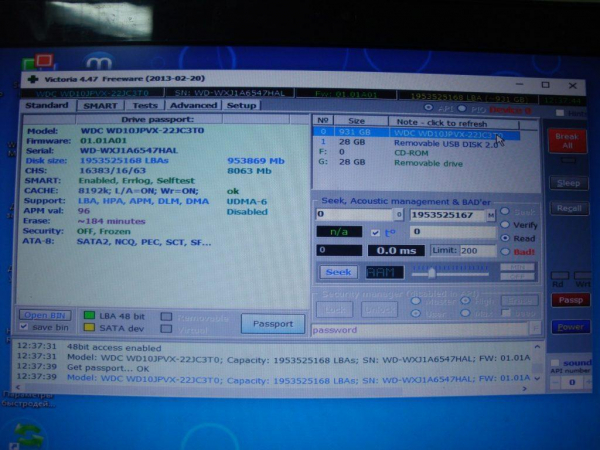600x450 pixels.
Task: Click the Rd indicator lamp
Action: [x=559, y=276]
